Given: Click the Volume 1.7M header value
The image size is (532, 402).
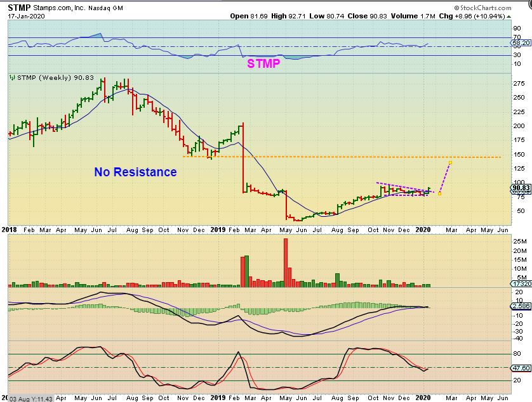Looking at the screenshot, I should (x=413, y=16).
